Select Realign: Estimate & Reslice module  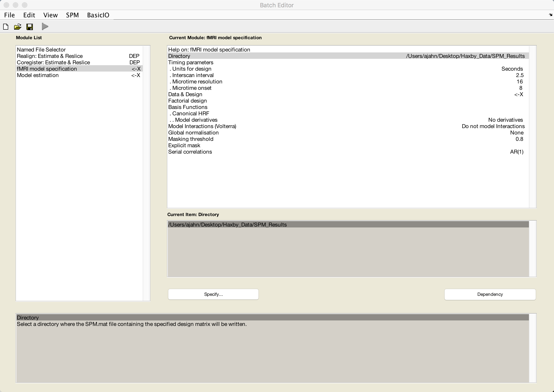pos(79,56)
